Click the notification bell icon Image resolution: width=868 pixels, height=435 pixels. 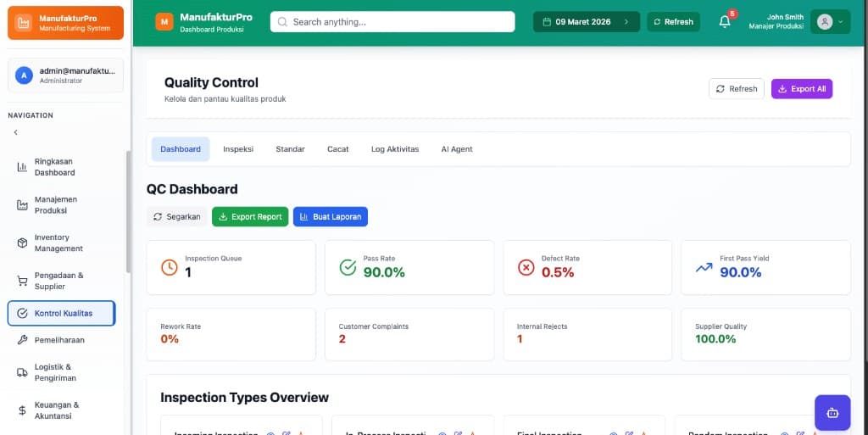pyautogui.click(x=724, y=22)
